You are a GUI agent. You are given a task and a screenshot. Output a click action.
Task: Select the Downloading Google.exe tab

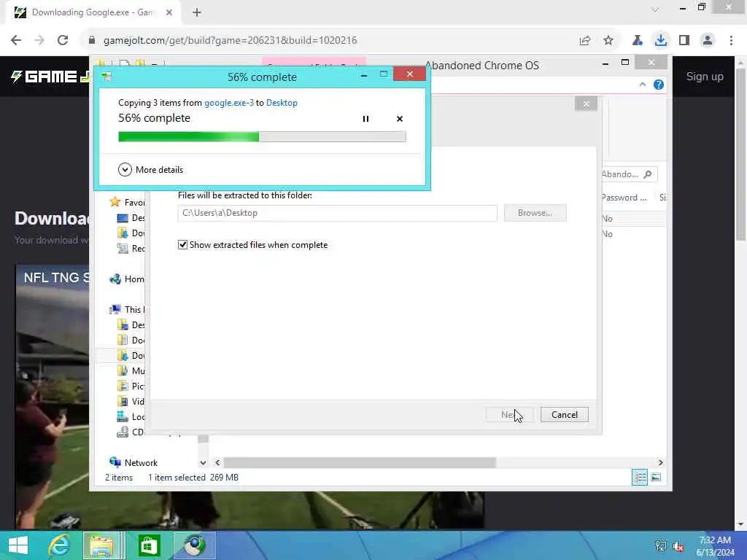93,12
